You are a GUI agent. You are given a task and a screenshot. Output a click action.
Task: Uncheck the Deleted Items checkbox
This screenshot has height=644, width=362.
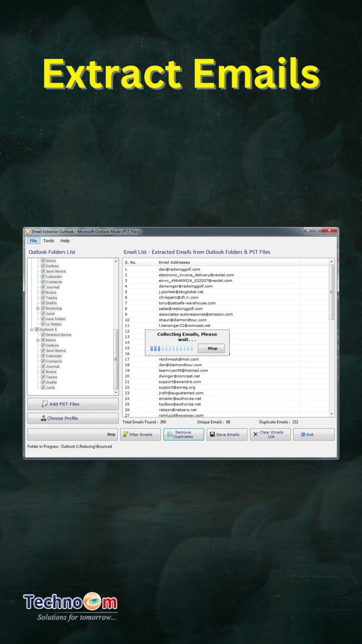(43, 335)
